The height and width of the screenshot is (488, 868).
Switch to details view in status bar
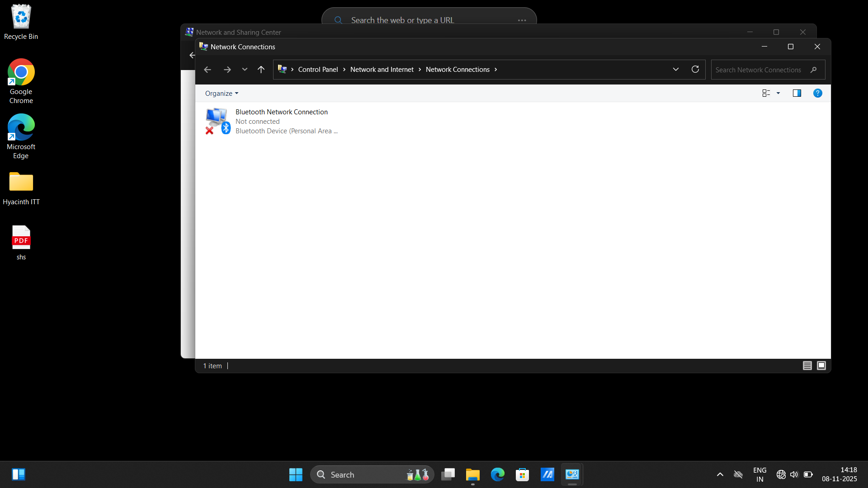[807, 366]
